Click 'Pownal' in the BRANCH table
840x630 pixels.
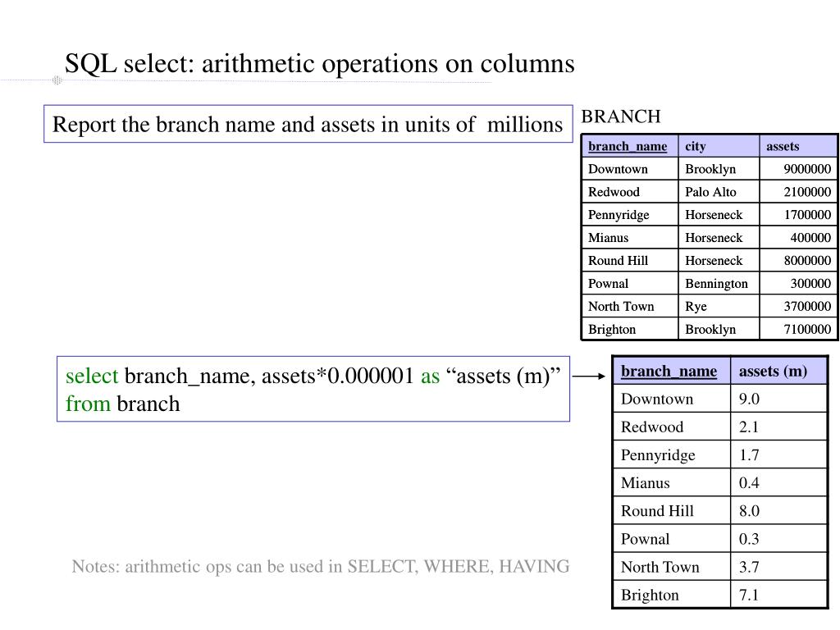(x=608, y=283)
